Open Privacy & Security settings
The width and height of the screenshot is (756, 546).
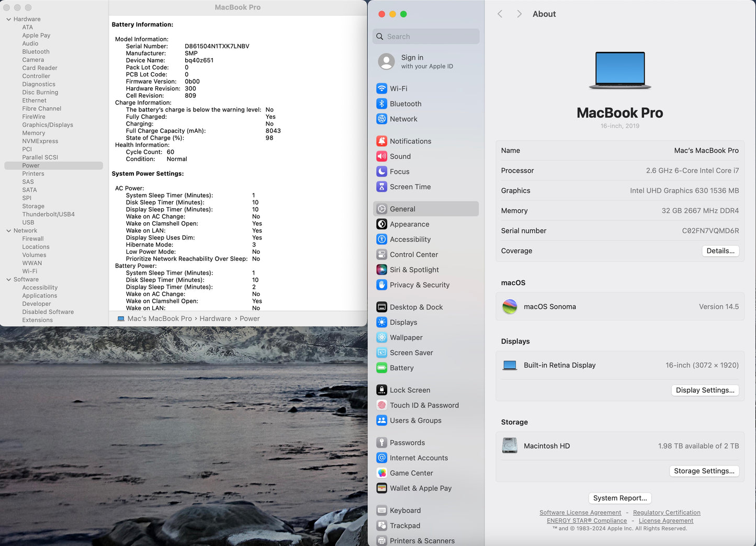419,285
